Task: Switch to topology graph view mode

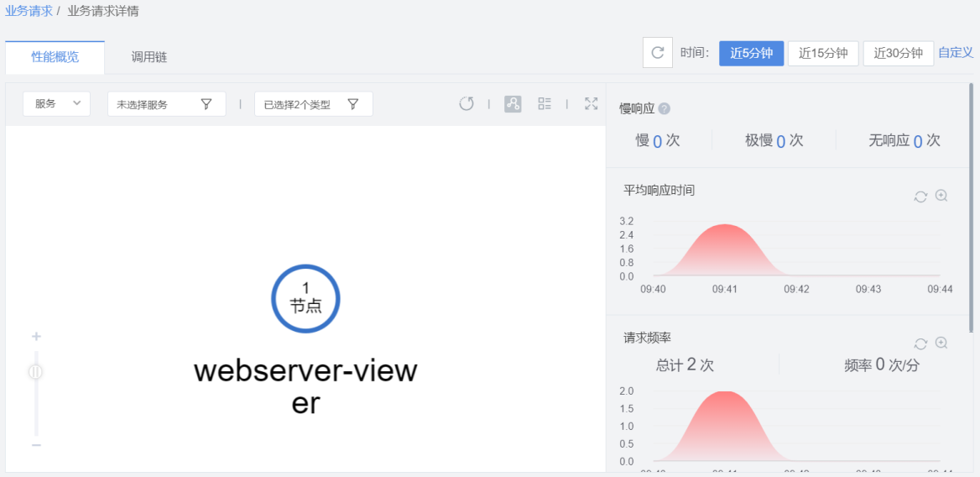Action: coord(513,104)
